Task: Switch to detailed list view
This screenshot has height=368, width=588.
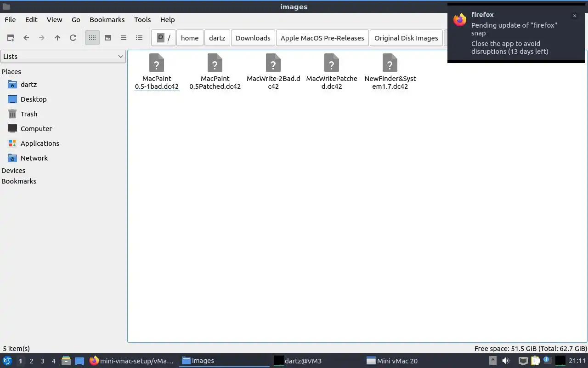Action: (139, 38)
